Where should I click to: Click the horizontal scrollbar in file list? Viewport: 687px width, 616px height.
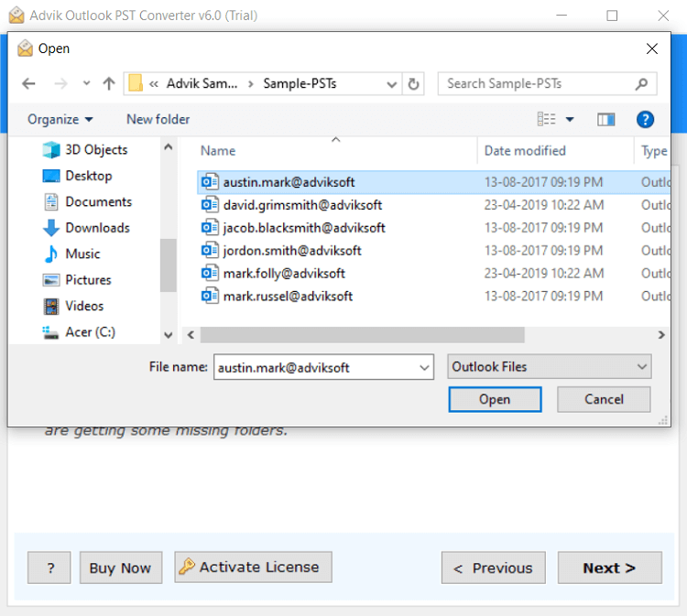[362, 335]
